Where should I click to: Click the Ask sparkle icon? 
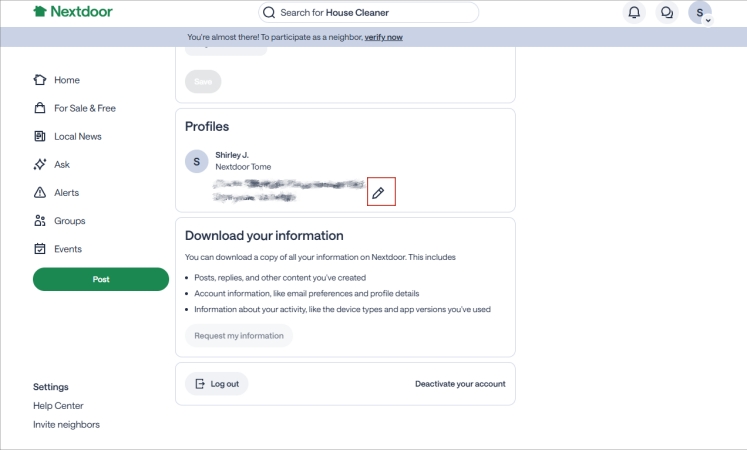click(40, 164)
